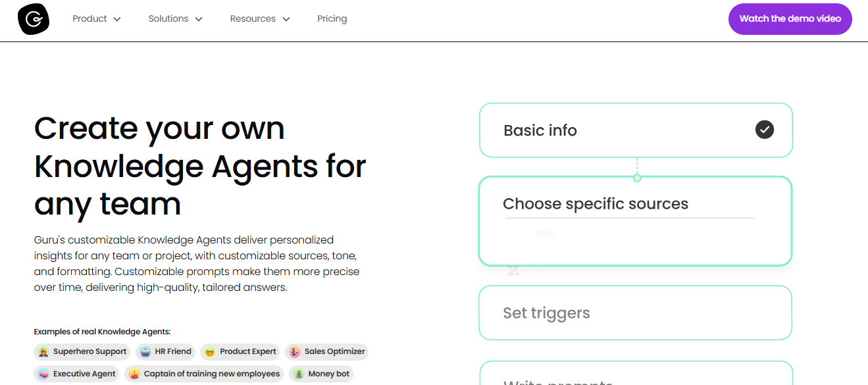This screenshot has width=868, height=385.
Task: Click the Sales Optimizer tag
Action: [326, 351]
